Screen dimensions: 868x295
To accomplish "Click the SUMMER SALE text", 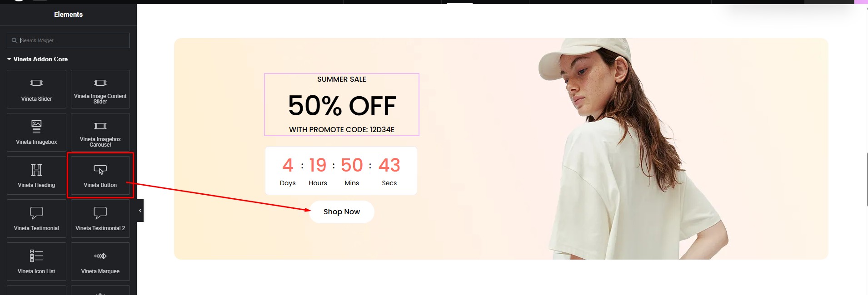I will [342, 79].
